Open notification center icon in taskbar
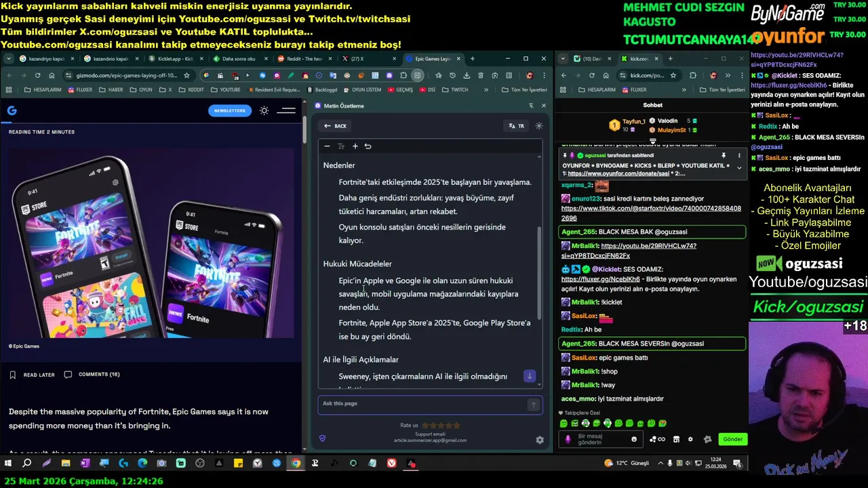The width and height of the screenshot is (868, 488). (x=737, y=464)
